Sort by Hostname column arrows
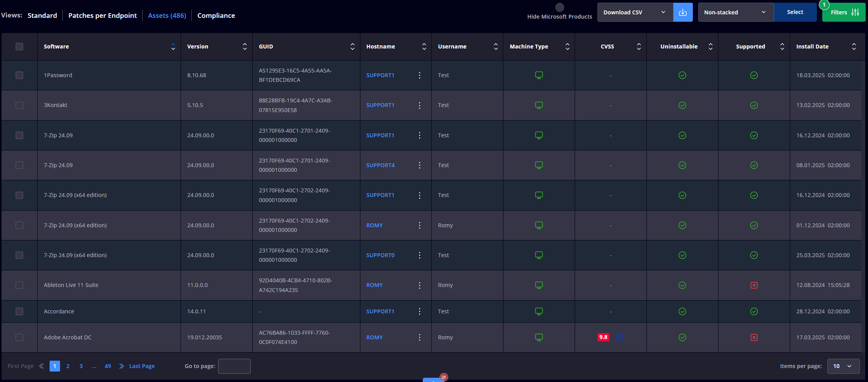 (424, 47)
